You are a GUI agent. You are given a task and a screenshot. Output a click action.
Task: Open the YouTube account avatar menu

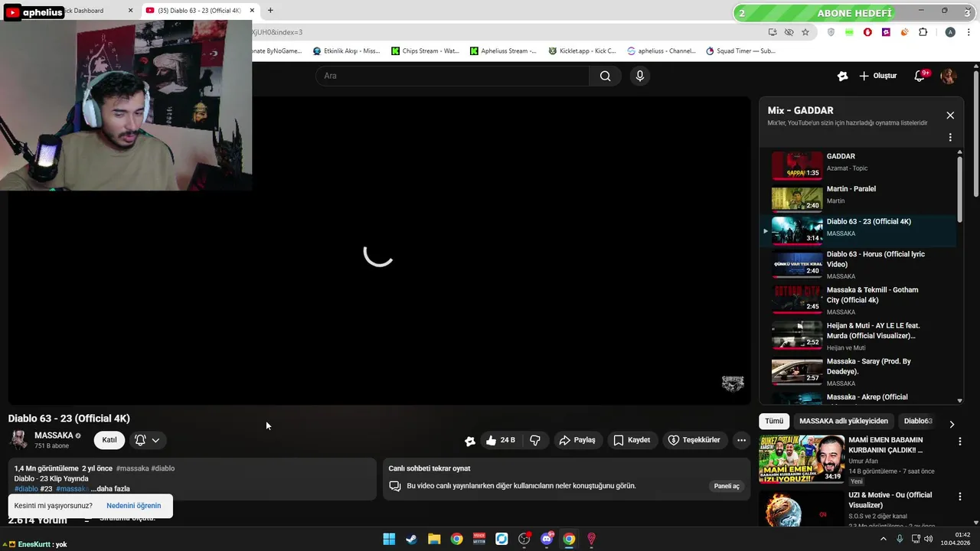pos(949,76)
